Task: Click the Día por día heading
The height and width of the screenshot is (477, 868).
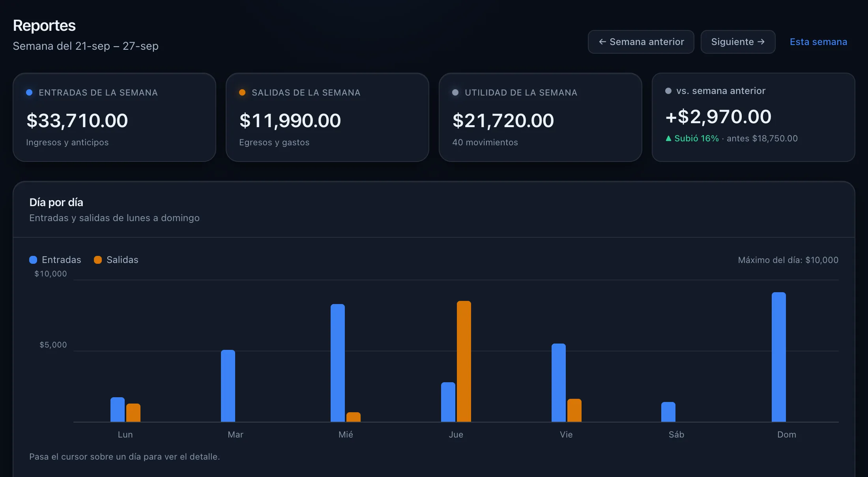Action: pyautogui.click(x=56, y=203)
